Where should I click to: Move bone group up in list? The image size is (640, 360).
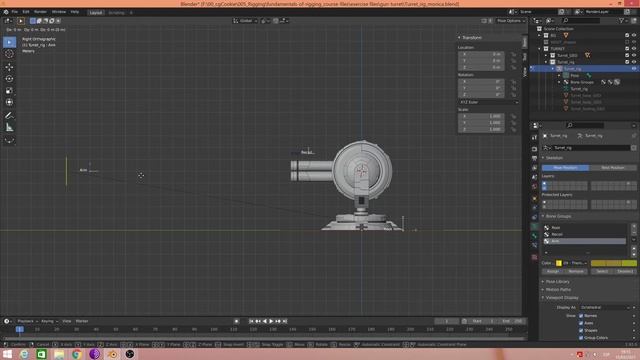[x=634, y=248]
